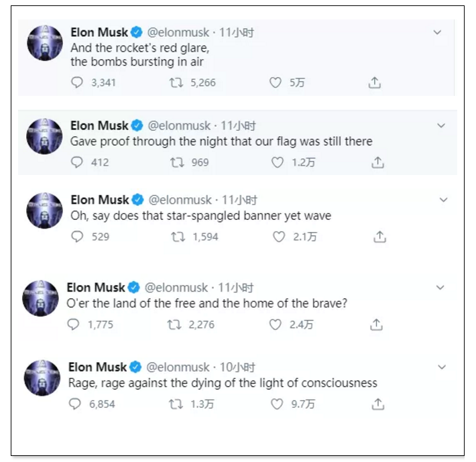
Task: Share the "star-spangled banner" tweet
Action: 379,236
